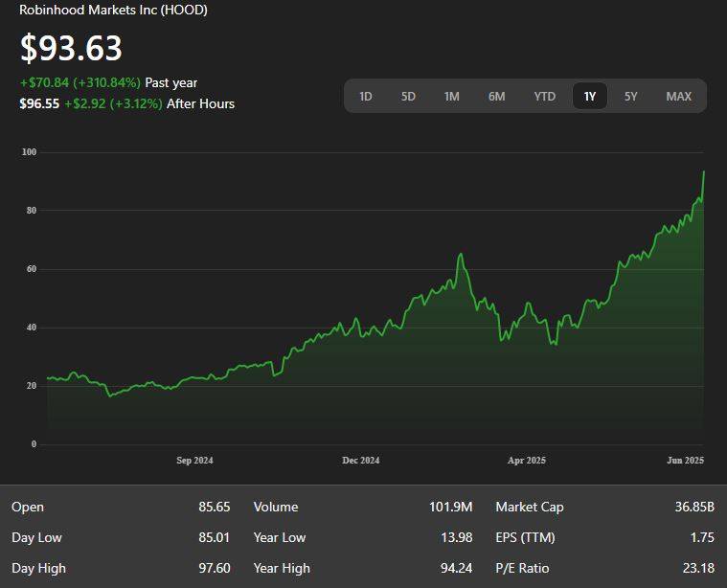Click the $93.63 current price
Image resolution: width=727 pixels, height=588 pixels.
coord(71,47)
